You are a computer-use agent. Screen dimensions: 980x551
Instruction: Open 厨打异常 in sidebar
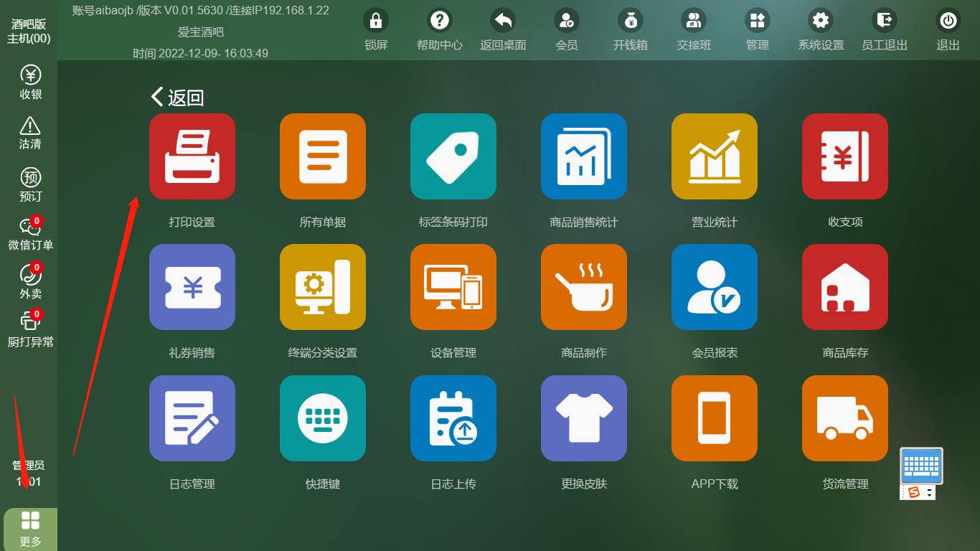coord(30,329)
